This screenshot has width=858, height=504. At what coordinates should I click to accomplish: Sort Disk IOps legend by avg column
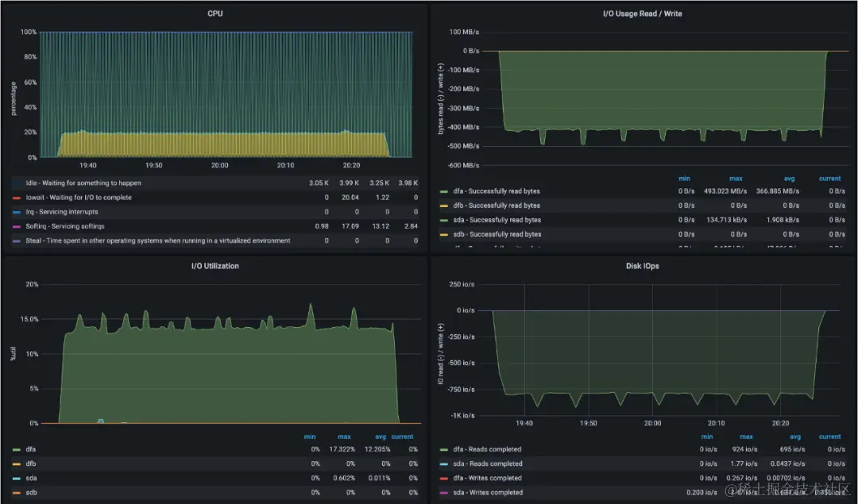[795, 437]
